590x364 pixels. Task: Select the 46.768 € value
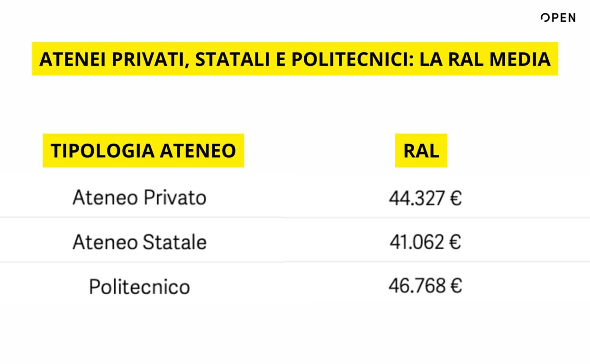pos(425,286)
